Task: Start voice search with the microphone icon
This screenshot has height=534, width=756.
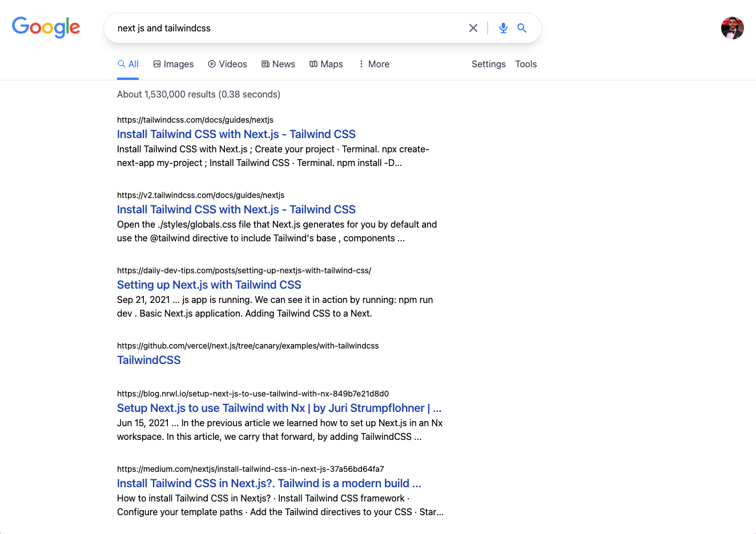Action: click(503, 28)
